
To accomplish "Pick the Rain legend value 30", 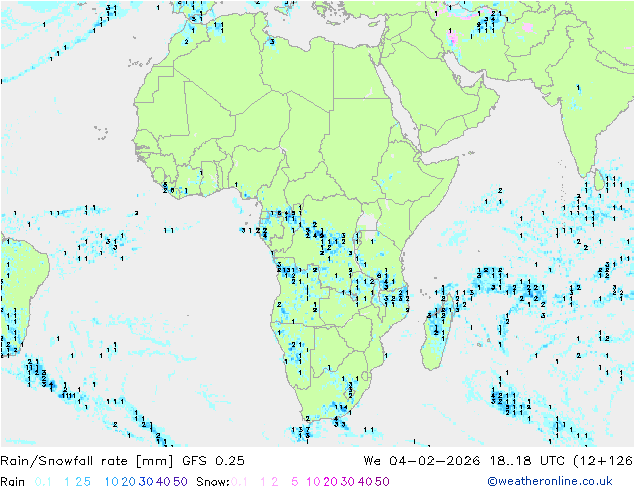I will (146, 482).
